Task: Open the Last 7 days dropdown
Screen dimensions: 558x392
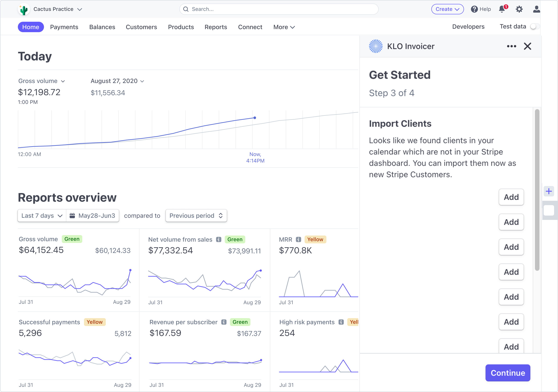Action: (x=42, y=216)
